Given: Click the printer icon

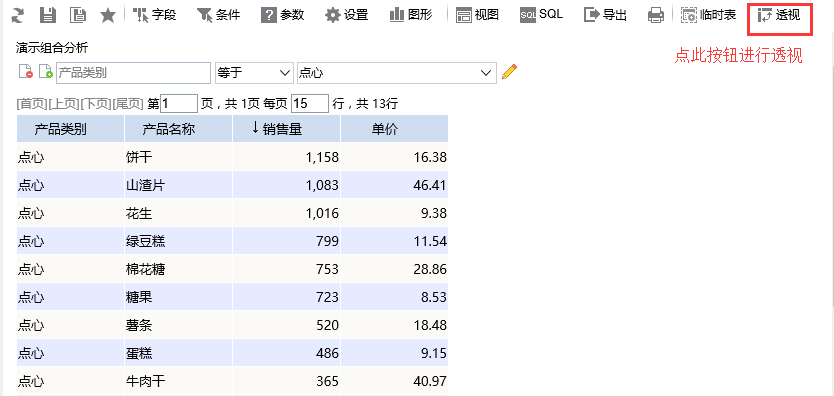Looking at the screenshot, I should point(656,15).
